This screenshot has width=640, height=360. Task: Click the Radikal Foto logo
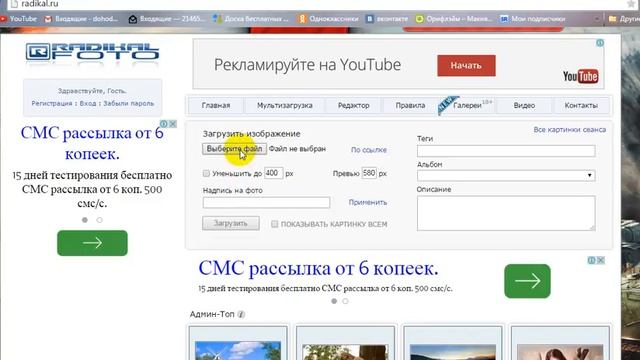(x=92, y=52)
